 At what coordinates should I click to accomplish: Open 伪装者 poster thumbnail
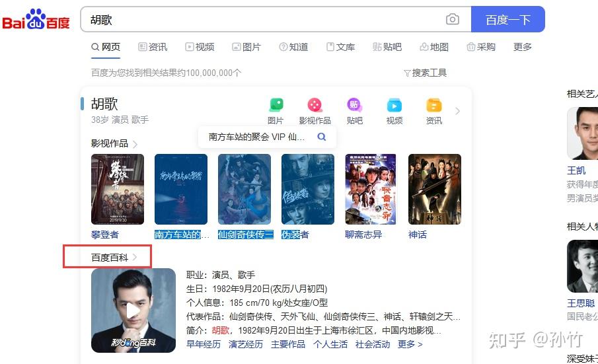pos(308,189)
